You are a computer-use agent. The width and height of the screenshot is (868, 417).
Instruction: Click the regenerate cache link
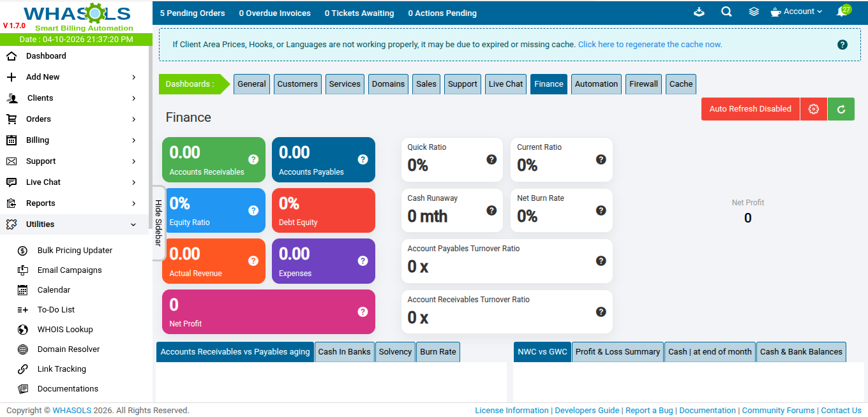coord(650,45)
